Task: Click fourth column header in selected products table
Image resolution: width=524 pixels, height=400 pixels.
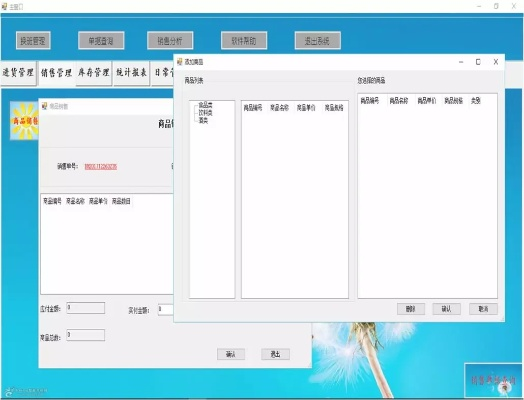Action: pyautogui.click(x=453, y=101)
